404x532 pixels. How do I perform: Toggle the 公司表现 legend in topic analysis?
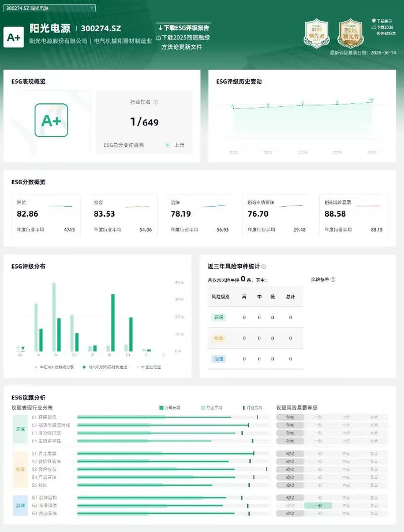point(170,407)
